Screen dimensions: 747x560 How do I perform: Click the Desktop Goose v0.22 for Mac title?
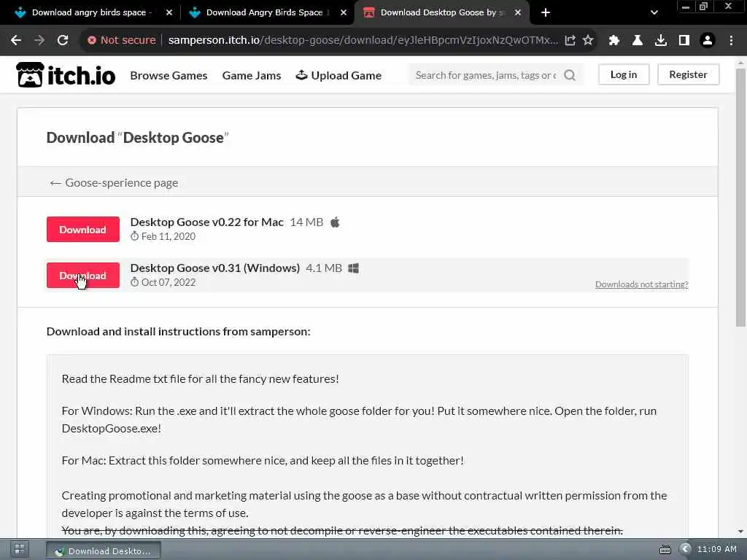[206, 222]
